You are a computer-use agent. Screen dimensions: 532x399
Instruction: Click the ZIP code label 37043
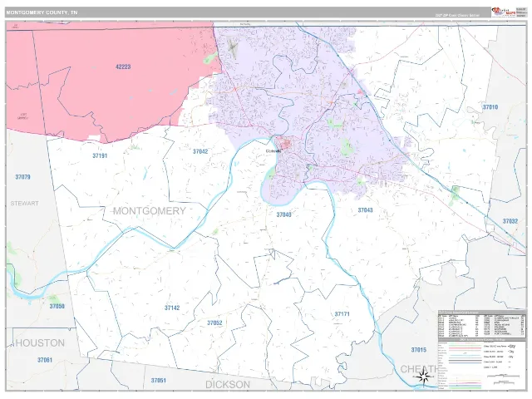coord(365,210)
